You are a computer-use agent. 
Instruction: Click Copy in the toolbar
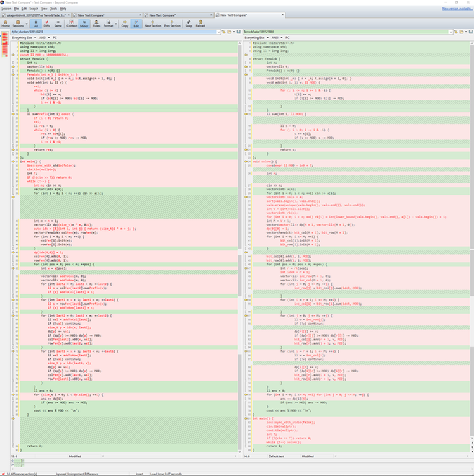pos(125,24)
